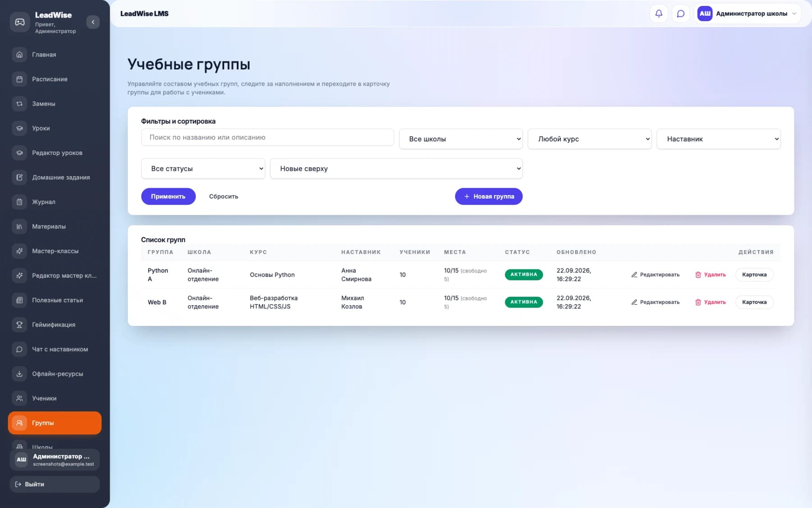Click the Мастер-классы sparkle icon
This screenshot has width=812, height=508.
(x=19, y=251)
